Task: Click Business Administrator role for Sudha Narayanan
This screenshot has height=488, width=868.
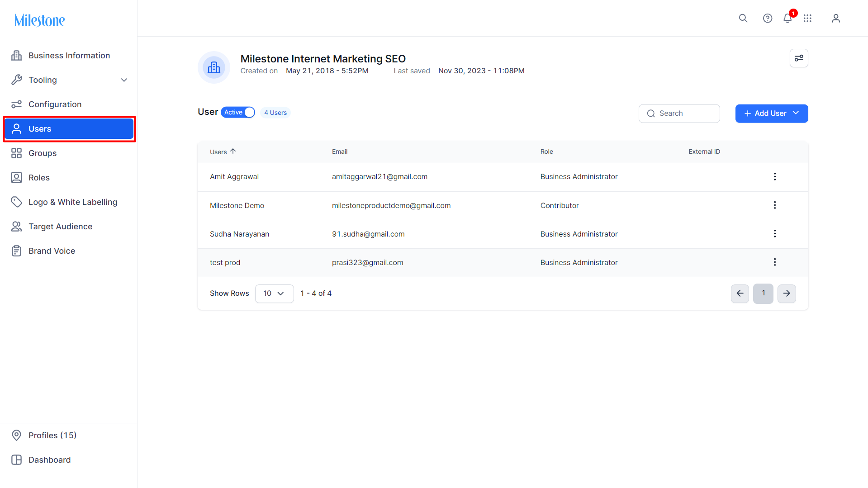Action: [579, 234]
